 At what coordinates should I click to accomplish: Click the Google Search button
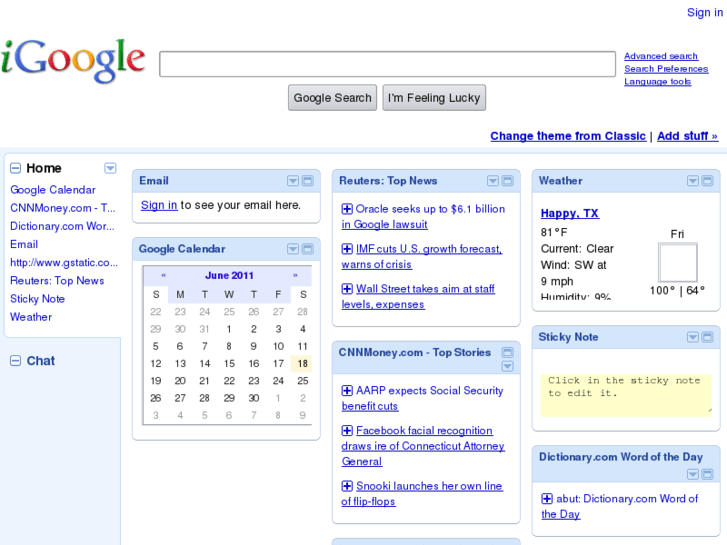[x=332, y=98]
